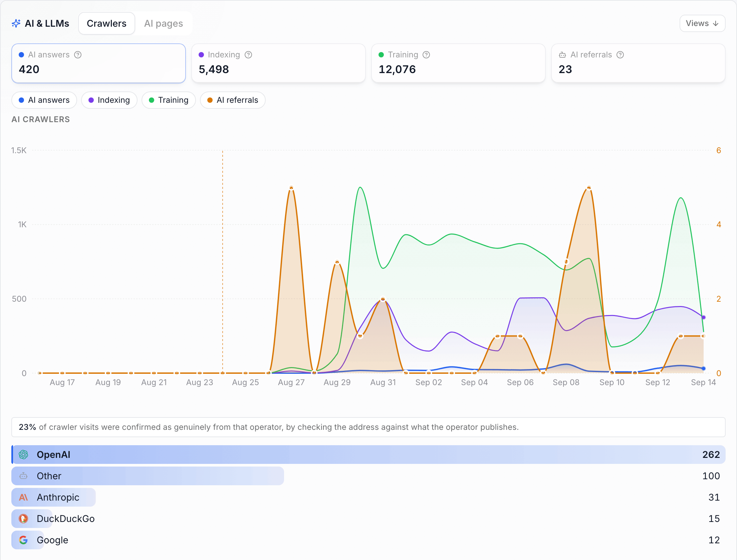Viewport: 737px width, 560px height.
Task: Click the AI referrals peak point on Aug 27
Action: (x=291, y=188)
